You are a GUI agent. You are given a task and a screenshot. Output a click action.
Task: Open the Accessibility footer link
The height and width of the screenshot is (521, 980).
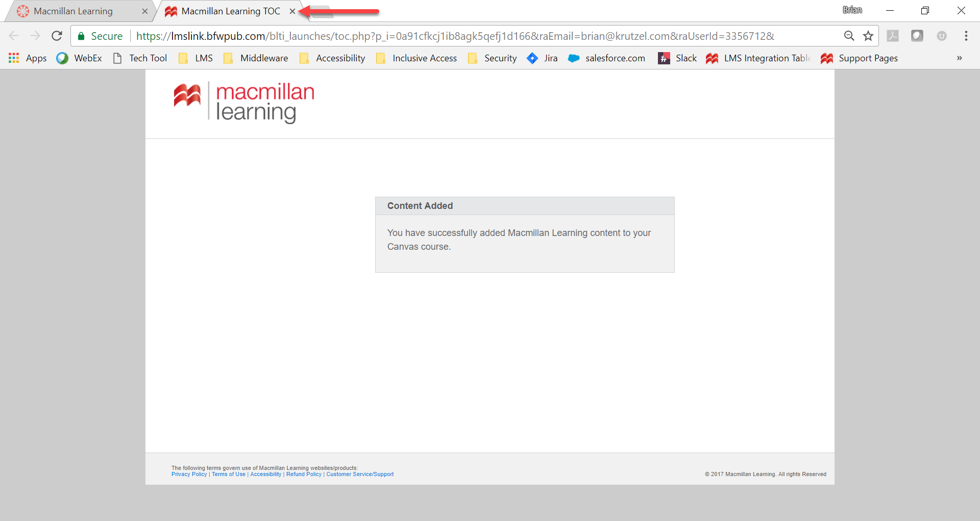[265, 475]
